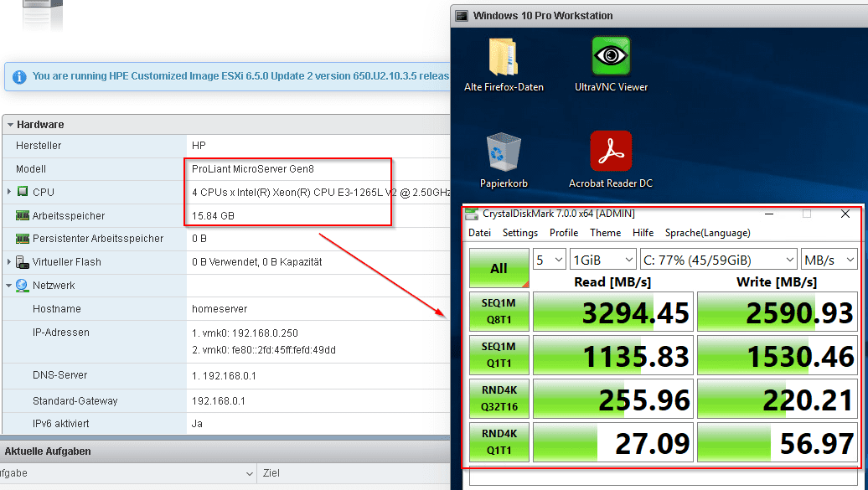
Task: Click the SEQ1M Q8T1 write result 2590.93
Action: click(x=778, y=312)
